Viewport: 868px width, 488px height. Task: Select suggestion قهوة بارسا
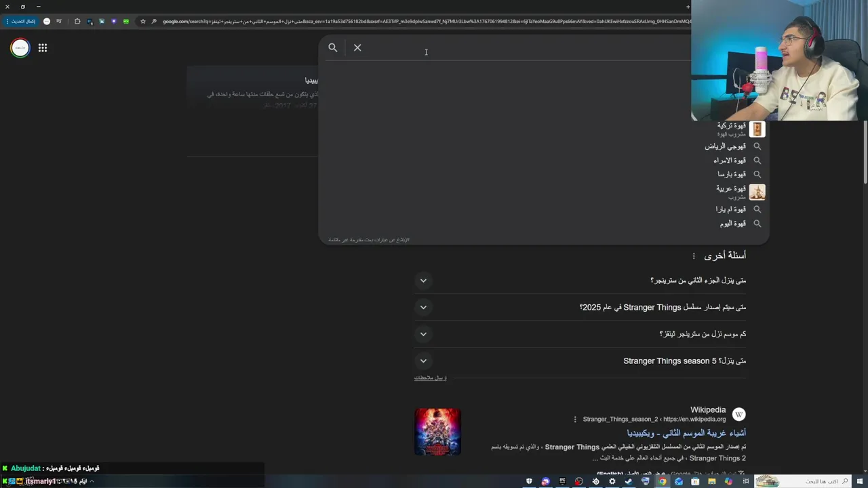(732, 174)
